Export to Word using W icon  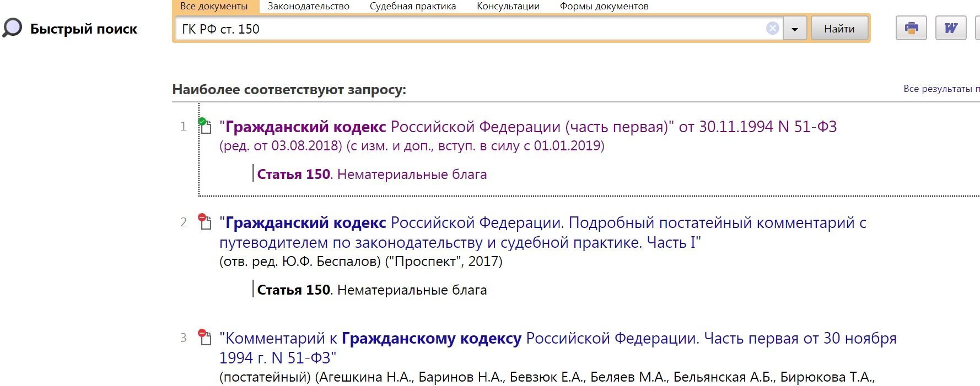951,28
